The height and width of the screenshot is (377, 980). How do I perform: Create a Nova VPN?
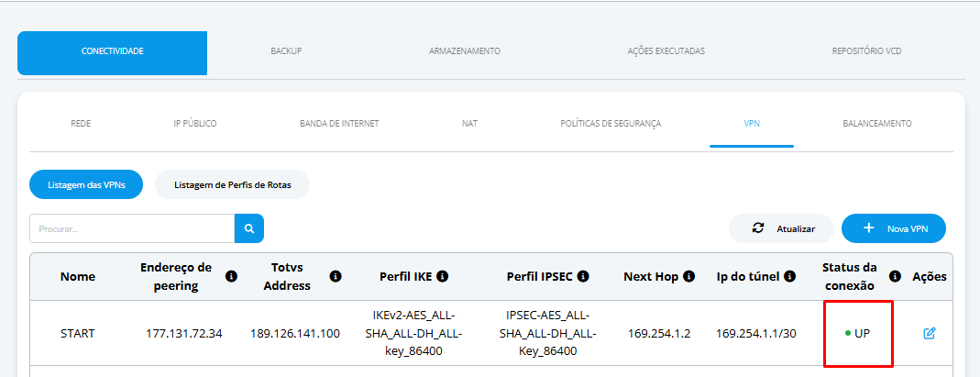[x=894, y=228]
